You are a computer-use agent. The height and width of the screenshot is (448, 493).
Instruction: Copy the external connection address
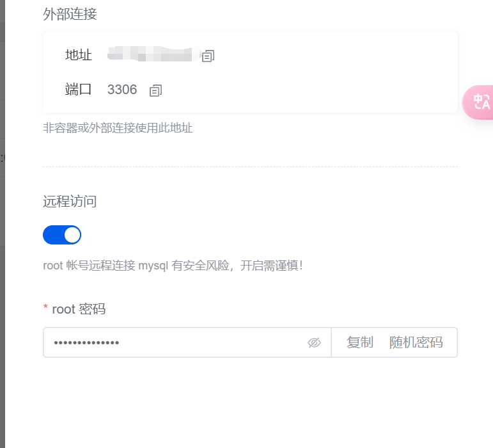[208, 56]
